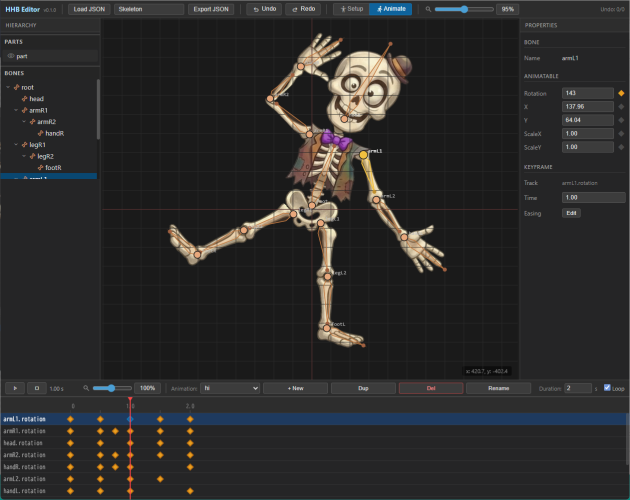Select the head.rotation timeline track
The width and height of the screenshot is (630, 500).
point(21,443)
